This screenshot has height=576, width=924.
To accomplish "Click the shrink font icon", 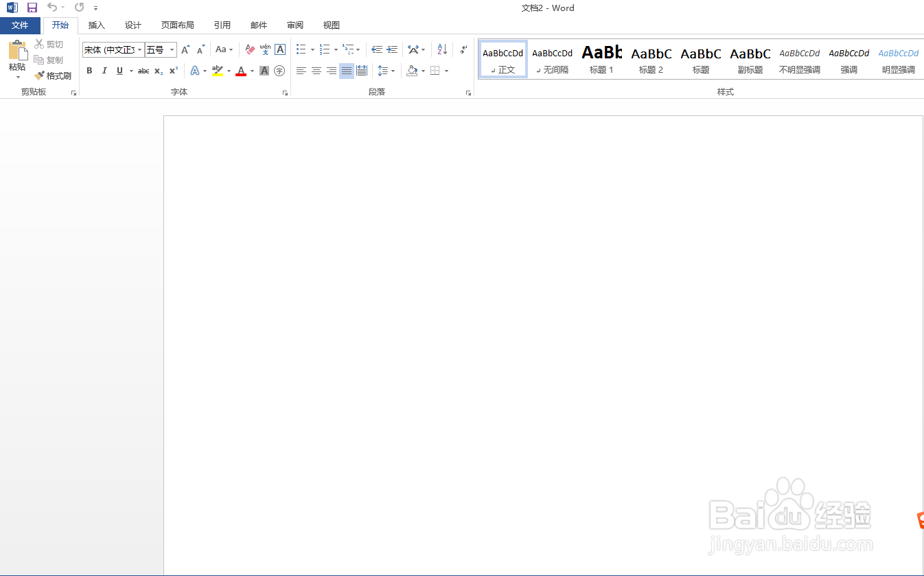I will click(200, 49).
